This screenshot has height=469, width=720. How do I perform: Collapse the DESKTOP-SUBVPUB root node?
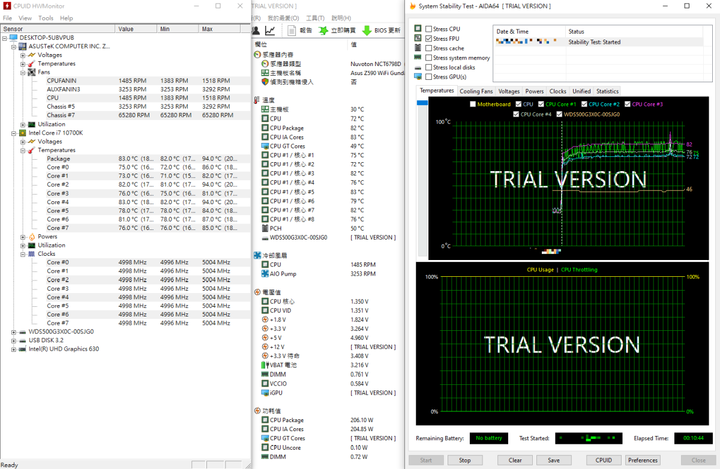(x=5, y=38)
